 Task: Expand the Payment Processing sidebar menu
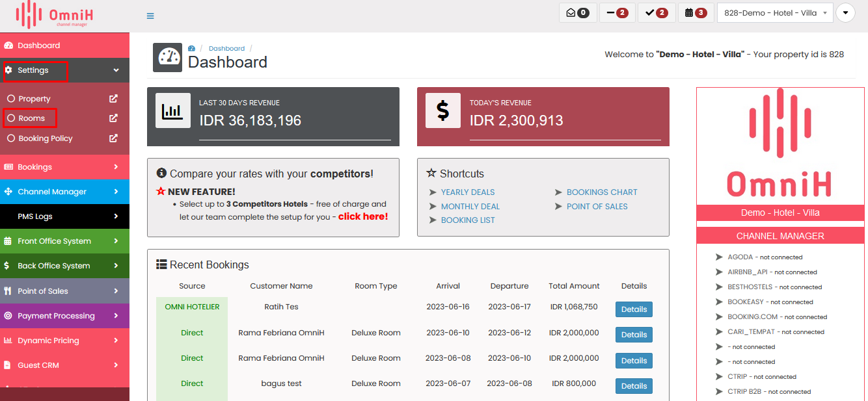pyautogui.click(x=64, y=316)
